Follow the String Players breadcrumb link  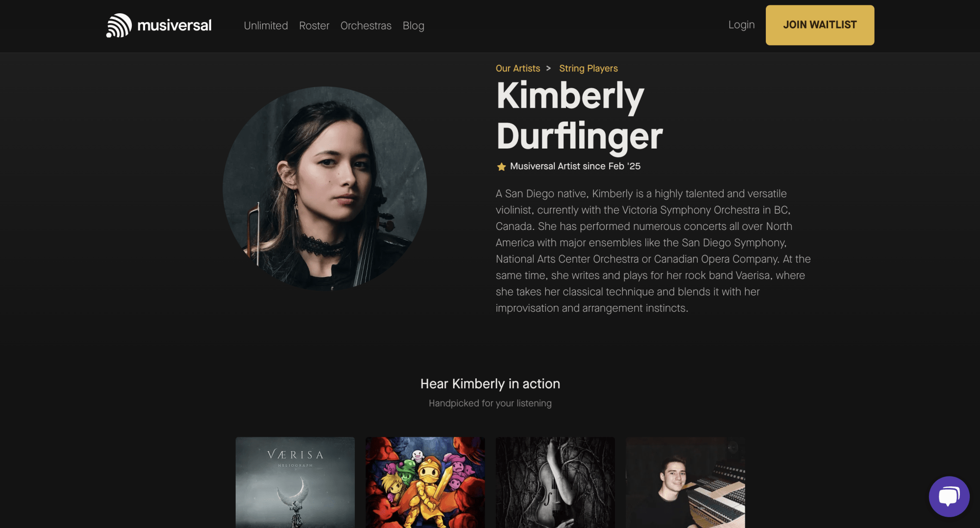588,68
